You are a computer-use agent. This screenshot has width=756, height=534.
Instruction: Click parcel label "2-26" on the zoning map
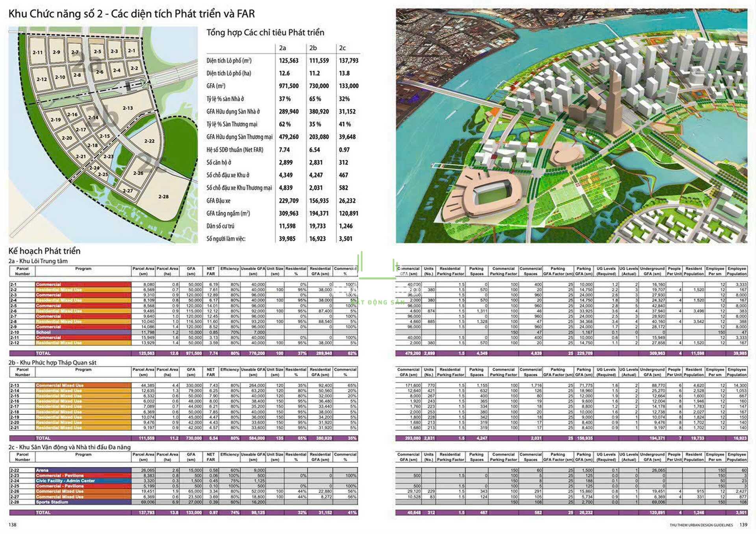(138, 173)
